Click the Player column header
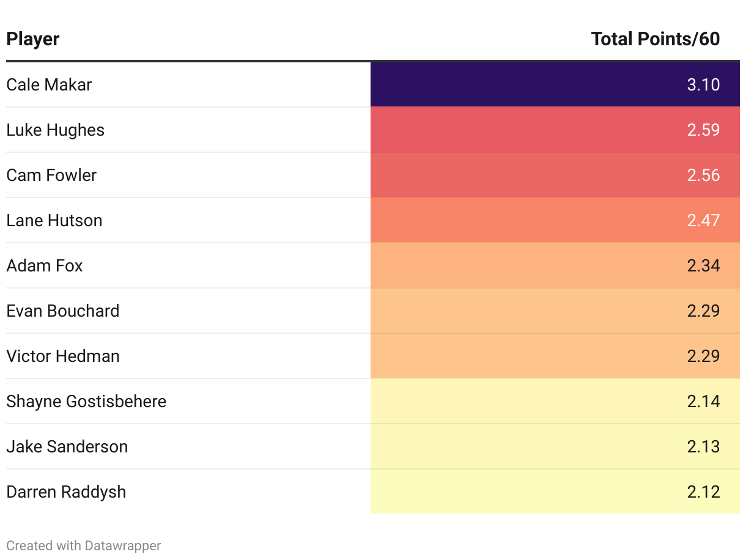 tap(33, 39)
